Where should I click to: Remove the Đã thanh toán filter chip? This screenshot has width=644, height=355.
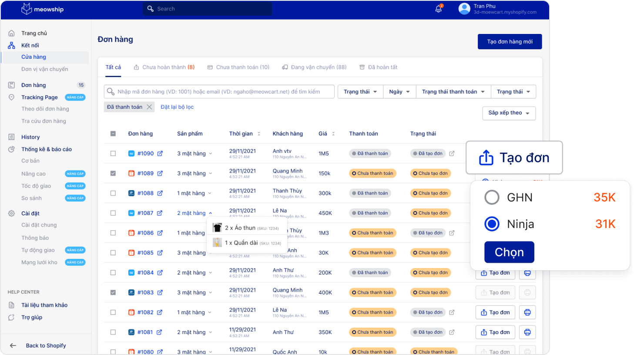(149, 107)
